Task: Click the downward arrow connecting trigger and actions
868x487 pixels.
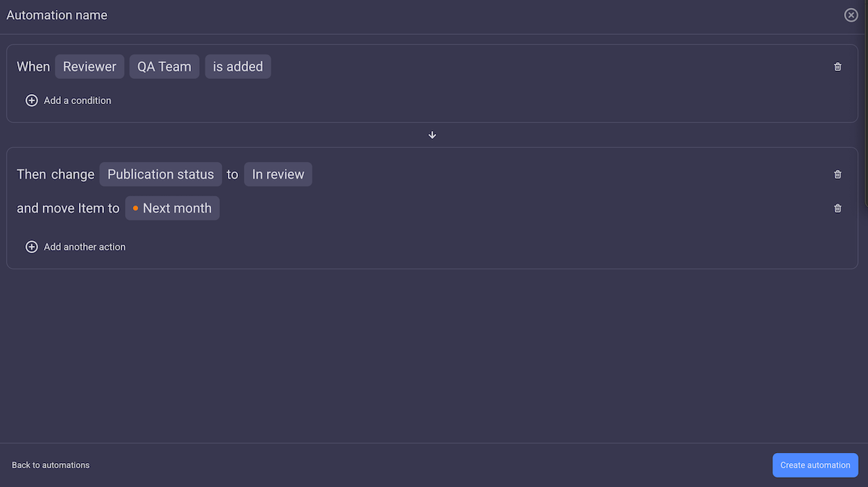Action: click(432, 135)
